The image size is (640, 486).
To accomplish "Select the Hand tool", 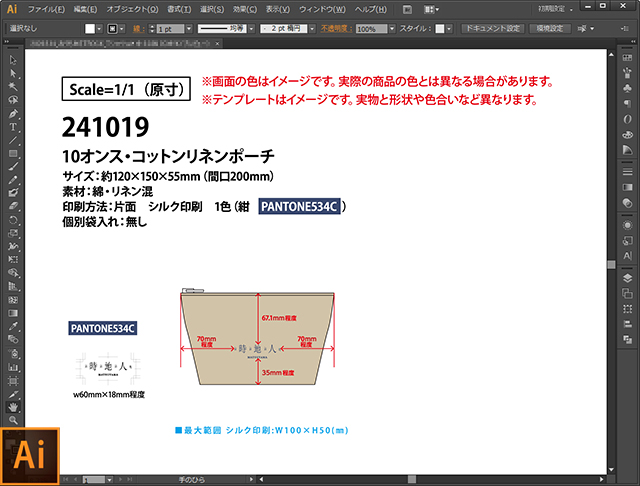I will 13,407.
